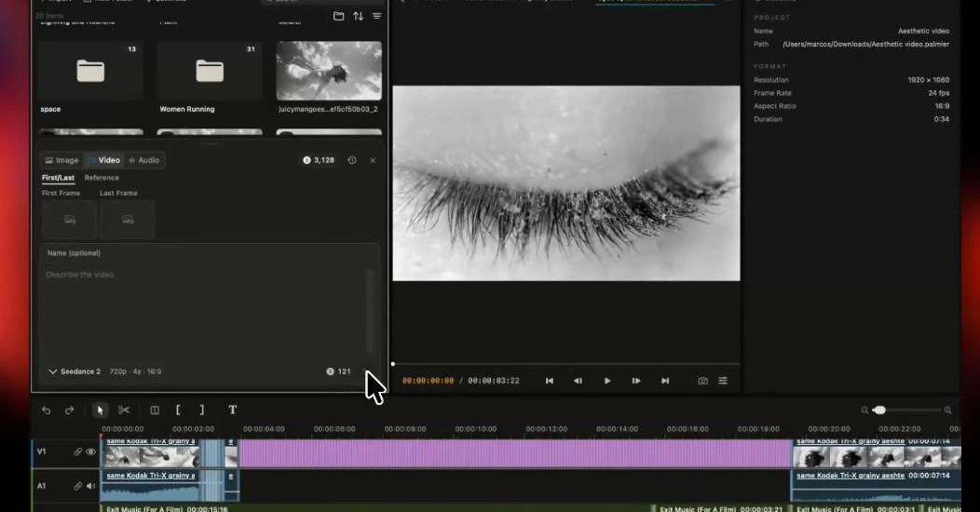Click the 24 fps frame rate value

(x=939, y=93)
